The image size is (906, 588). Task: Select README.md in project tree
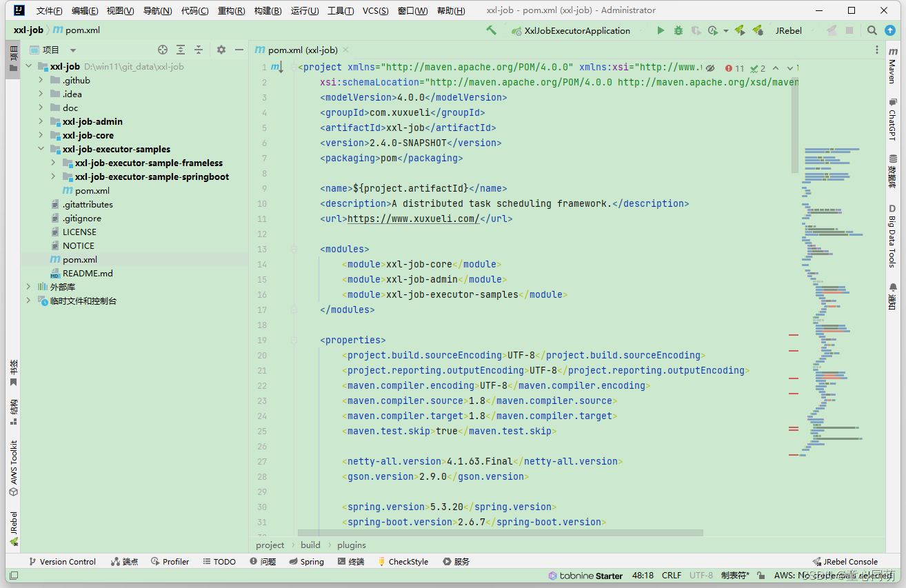point(88,273)
